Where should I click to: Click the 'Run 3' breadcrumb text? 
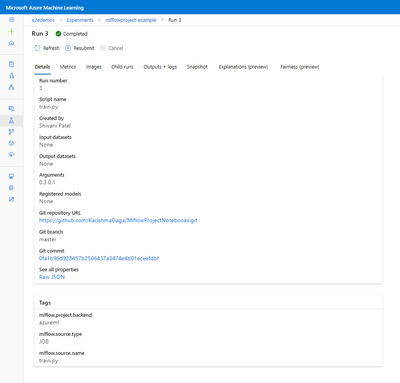[175, 20]
